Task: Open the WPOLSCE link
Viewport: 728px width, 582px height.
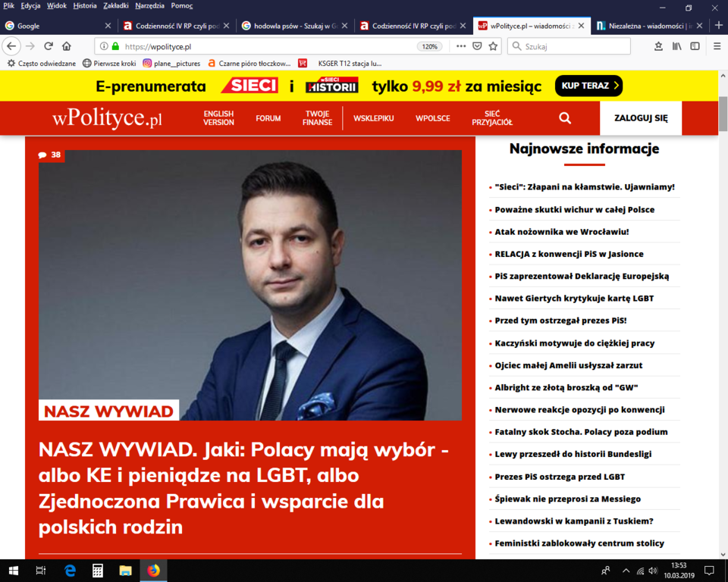Action: pos(433,118)
